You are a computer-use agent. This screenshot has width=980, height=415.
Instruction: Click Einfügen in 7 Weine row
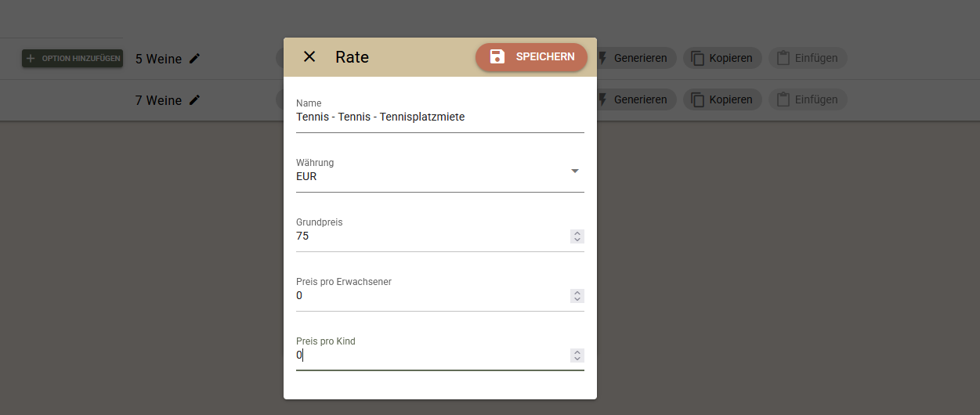pos(808,99)
